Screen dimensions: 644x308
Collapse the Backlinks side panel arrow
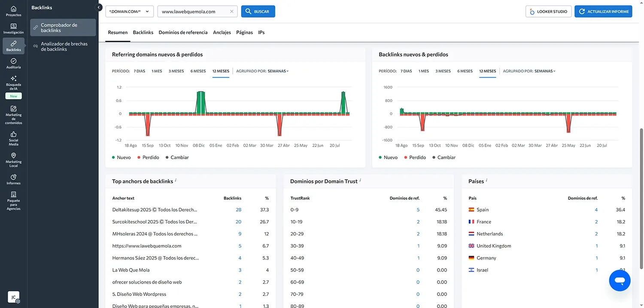(x=99, y=8)
